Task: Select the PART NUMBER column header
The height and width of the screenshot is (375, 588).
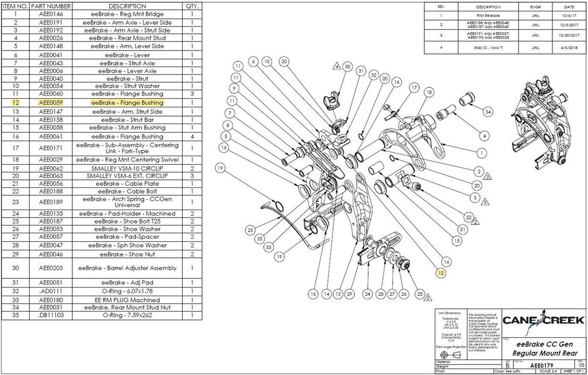Action: tap(51, 6)
